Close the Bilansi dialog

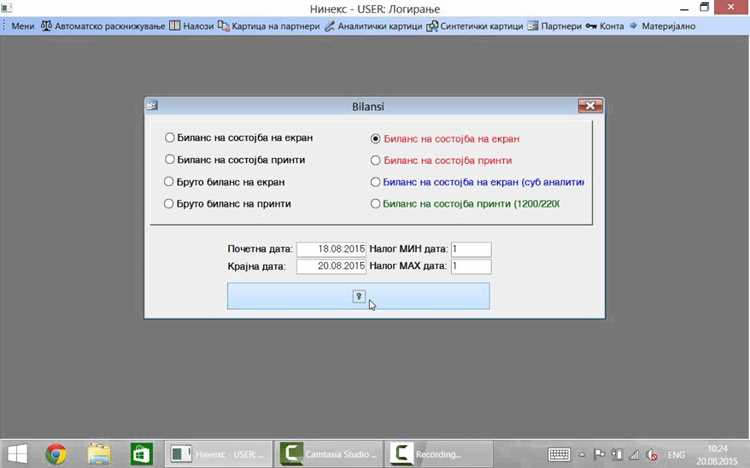click(590, 106)
